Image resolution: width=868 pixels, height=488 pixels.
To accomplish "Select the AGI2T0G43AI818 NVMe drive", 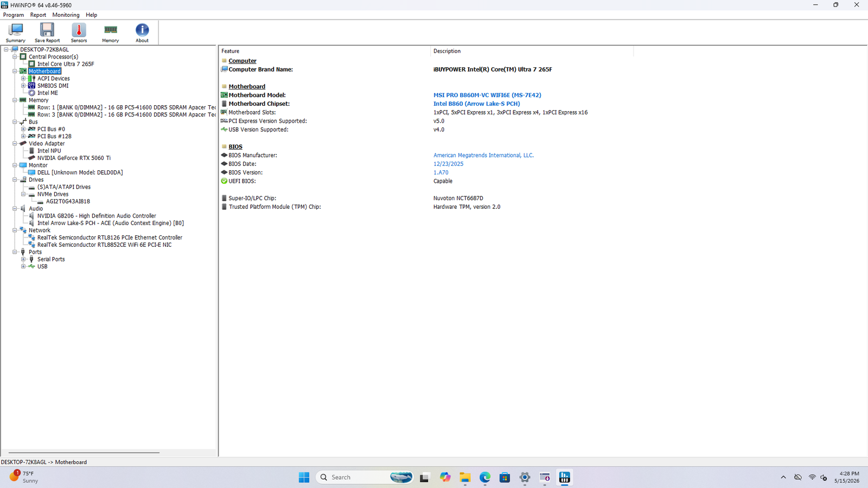I will [68, 201].
